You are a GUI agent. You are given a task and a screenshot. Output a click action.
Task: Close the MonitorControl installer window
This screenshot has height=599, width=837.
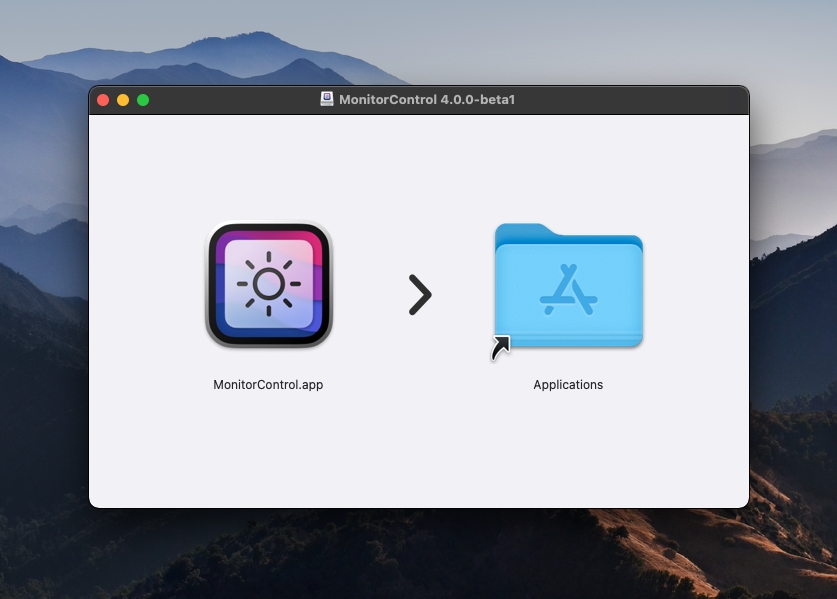pyautogui.click(x=103, y=100)
